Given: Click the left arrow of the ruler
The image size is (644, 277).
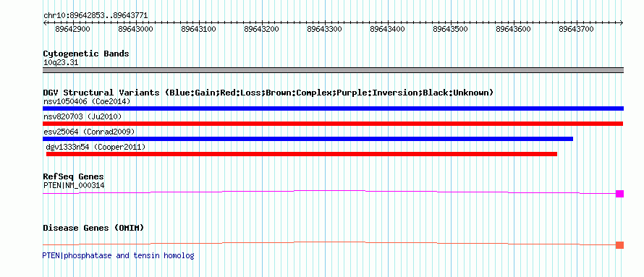Looking at the screenshot, I should pyautogui.click(x=45, y=23).
